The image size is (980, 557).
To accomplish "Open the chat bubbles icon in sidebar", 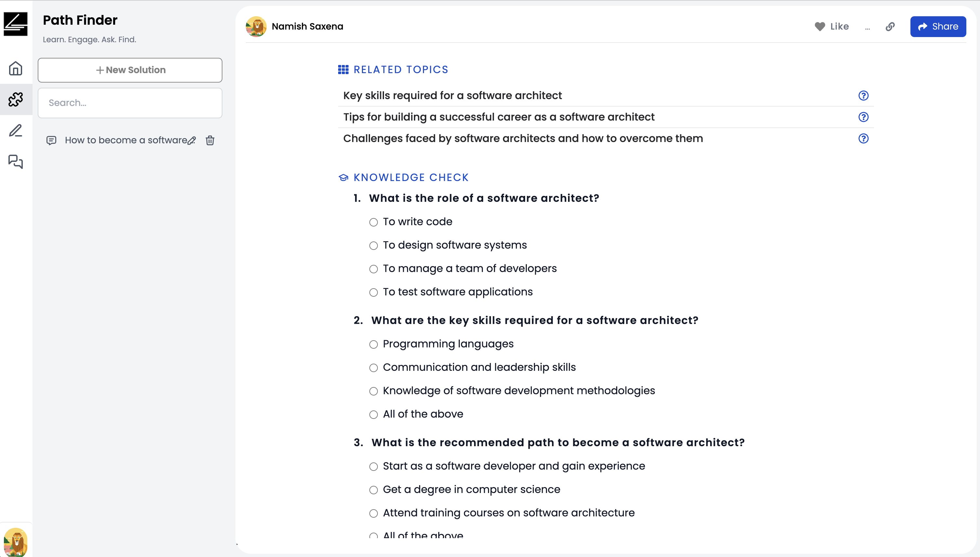I will click(16, 162).
